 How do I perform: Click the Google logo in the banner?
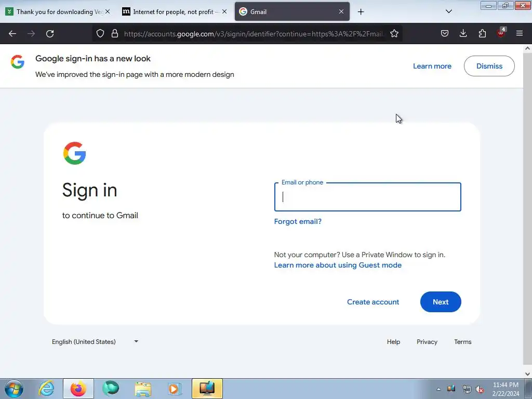(x=18, y=62)
